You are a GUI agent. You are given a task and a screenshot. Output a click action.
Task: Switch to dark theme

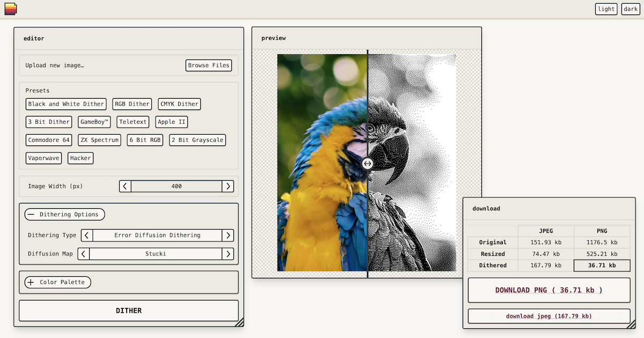coord(631,9)
